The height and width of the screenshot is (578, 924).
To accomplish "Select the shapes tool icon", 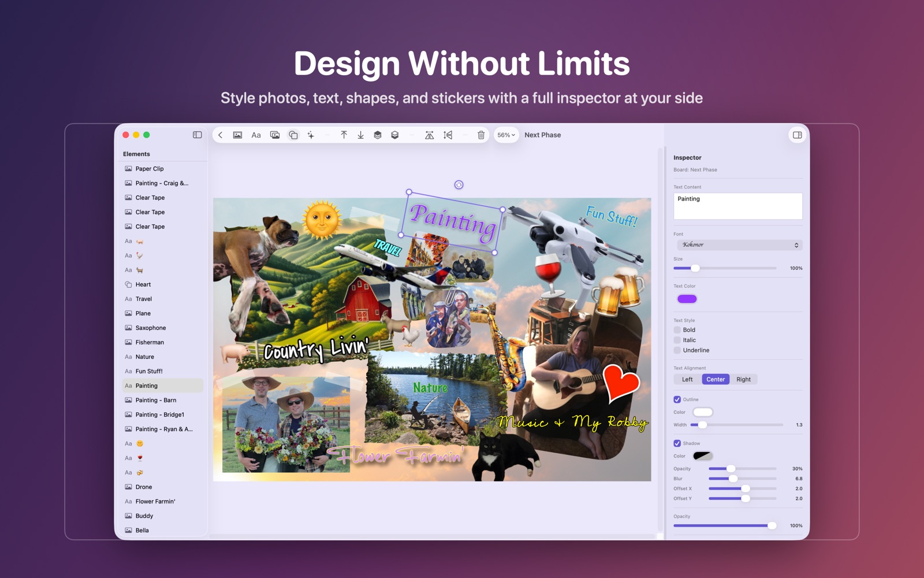I will pyautogui.click(x=293, y=135).
